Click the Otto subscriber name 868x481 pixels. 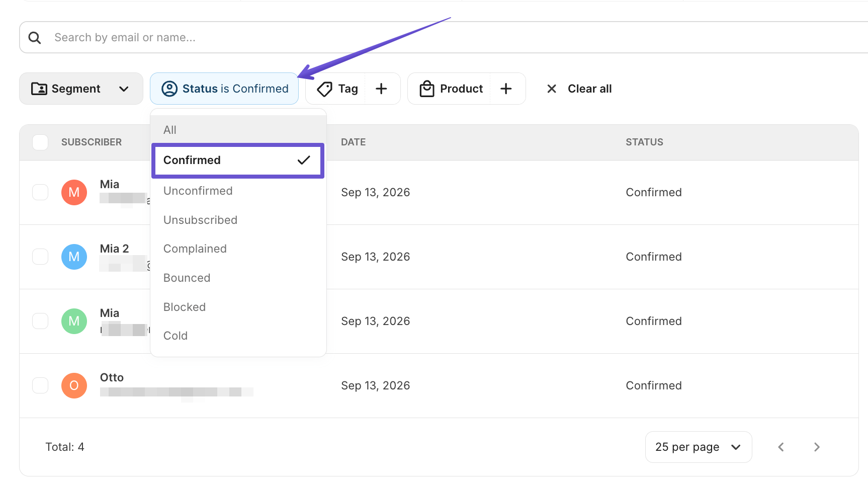112,378
